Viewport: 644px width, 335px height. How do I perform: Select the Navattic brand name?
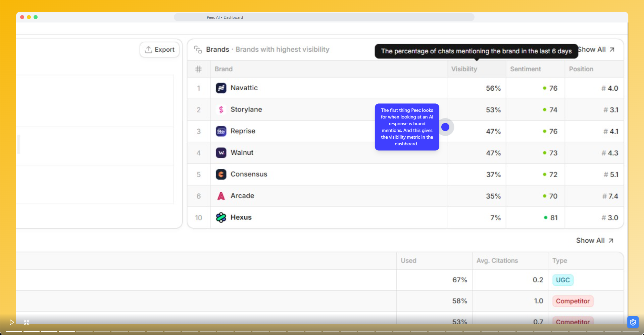244,88
